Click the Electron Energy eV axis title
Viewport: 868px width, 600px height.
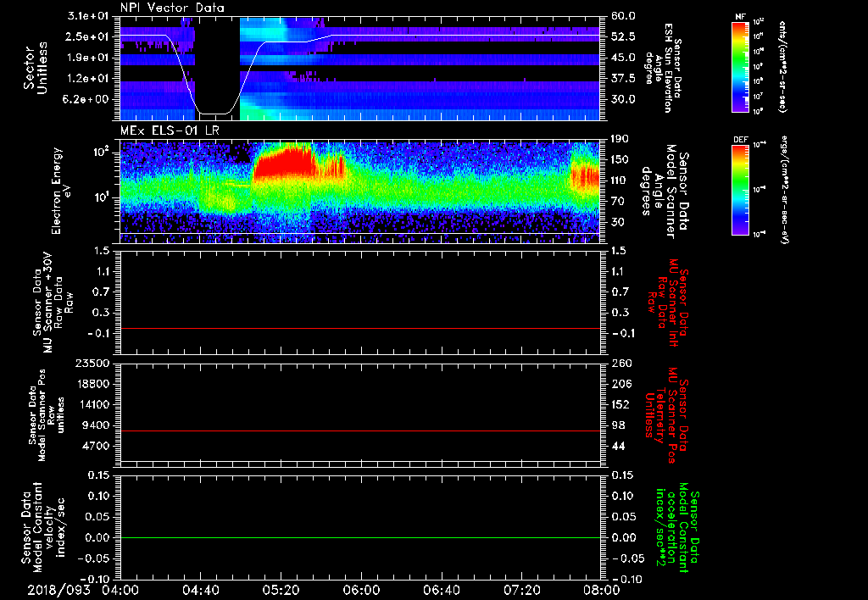pos(63,191)
